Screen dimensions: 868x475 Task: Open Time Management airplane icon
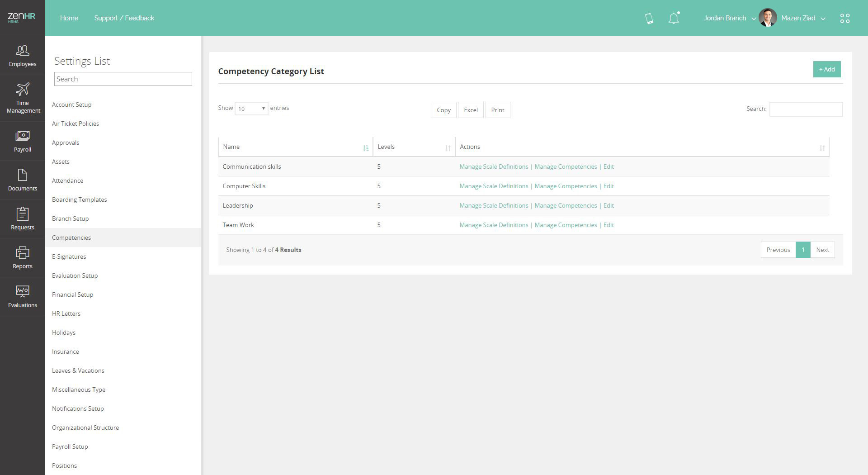click(22, 90)
